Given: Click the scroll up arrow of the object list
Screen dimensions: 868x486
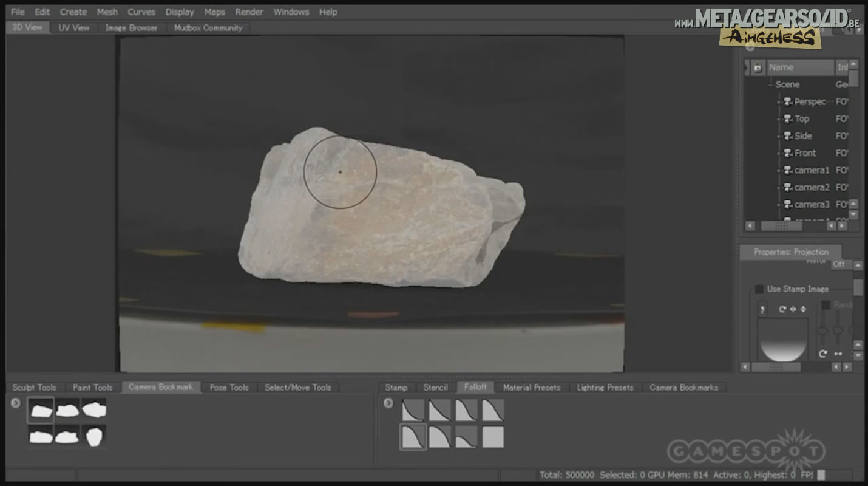Looking at the screenshot, I should (x=853, y=64).
